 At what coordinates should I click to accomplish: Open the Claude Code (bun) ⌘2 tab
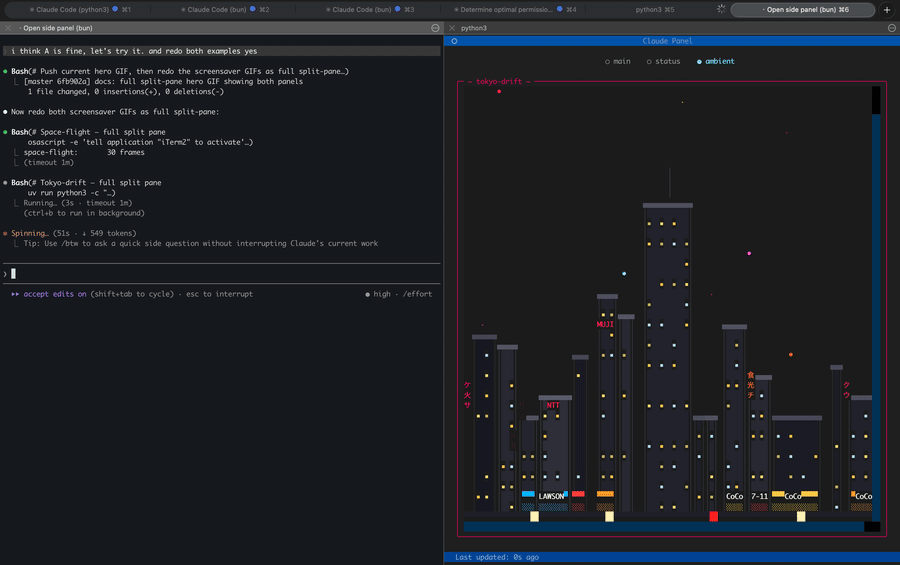pyautogui.click(x=225, y=9)
